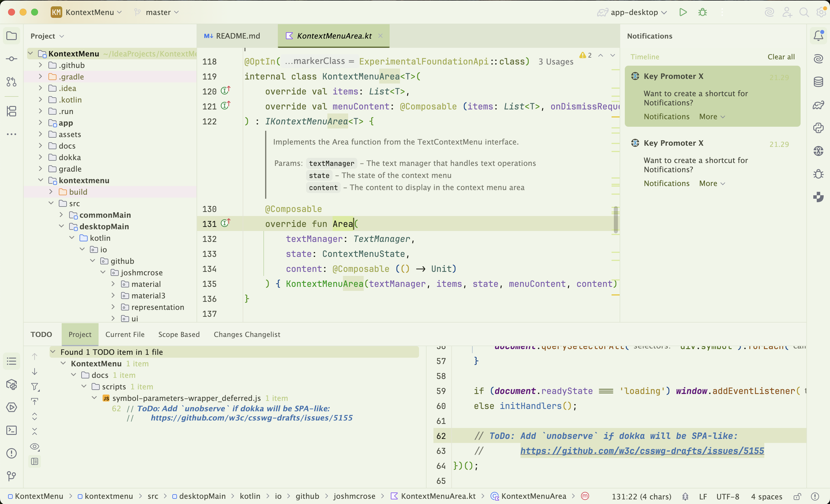Expand the app module folder

pyautogui.click(x=40, y=123)
